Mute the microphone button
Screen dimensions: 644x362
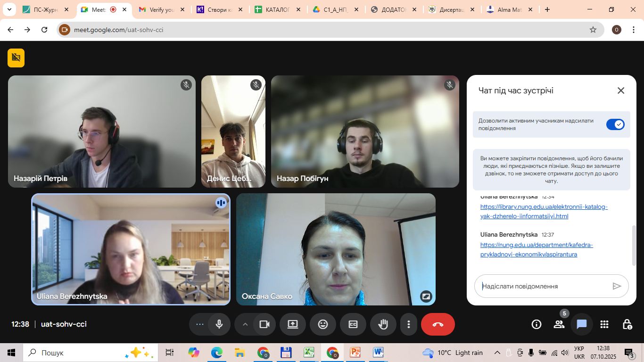[219, 324]
